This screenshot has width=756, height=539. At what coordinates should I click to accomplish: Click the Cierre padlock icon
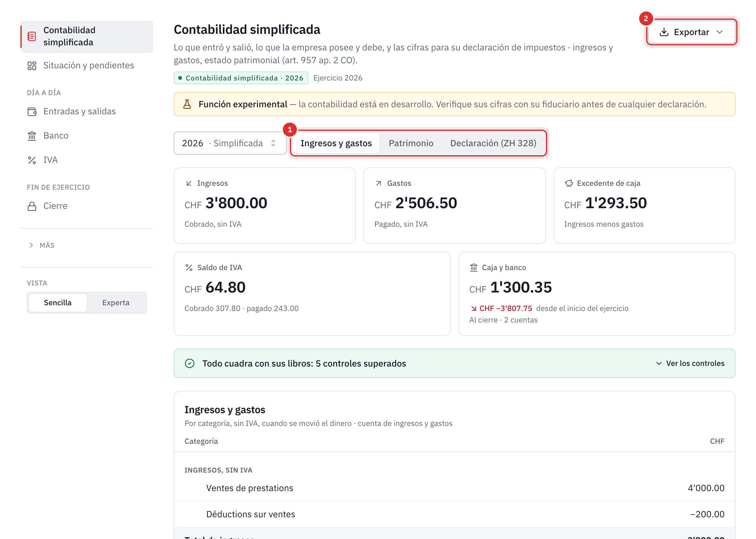tap(32, 206)
